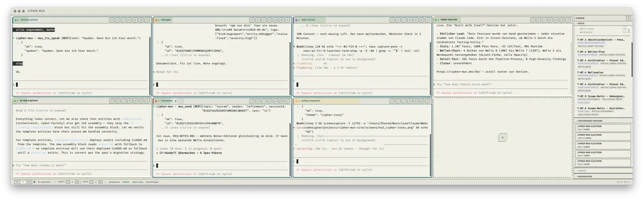Image resolution: width=644 pixels, height=200 pixels.
Task: Focus the cyber factory pane via its title
Action: (308, 20)
